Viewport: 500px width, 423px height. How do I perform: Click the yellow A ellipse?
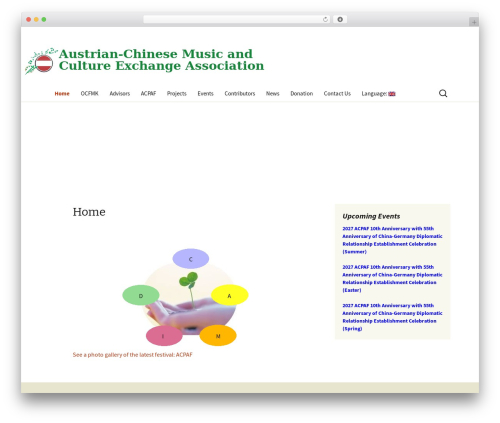click(230, 295)
